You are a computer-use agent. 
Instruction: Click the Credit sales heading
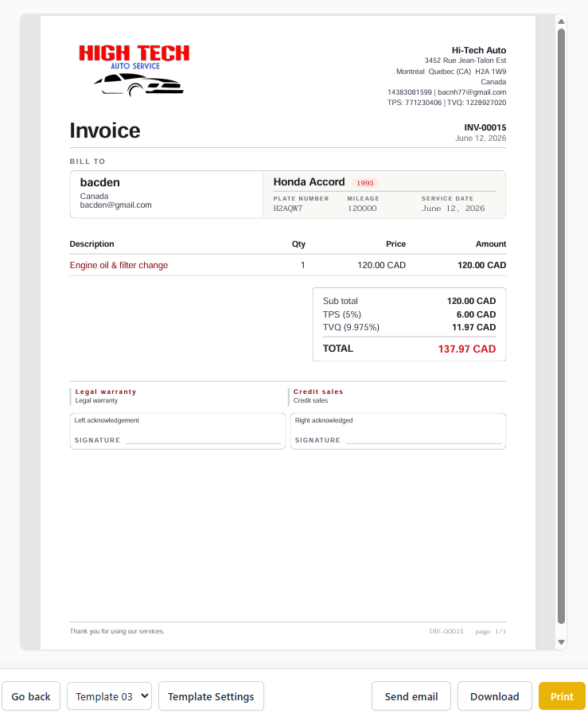point(318,392)
